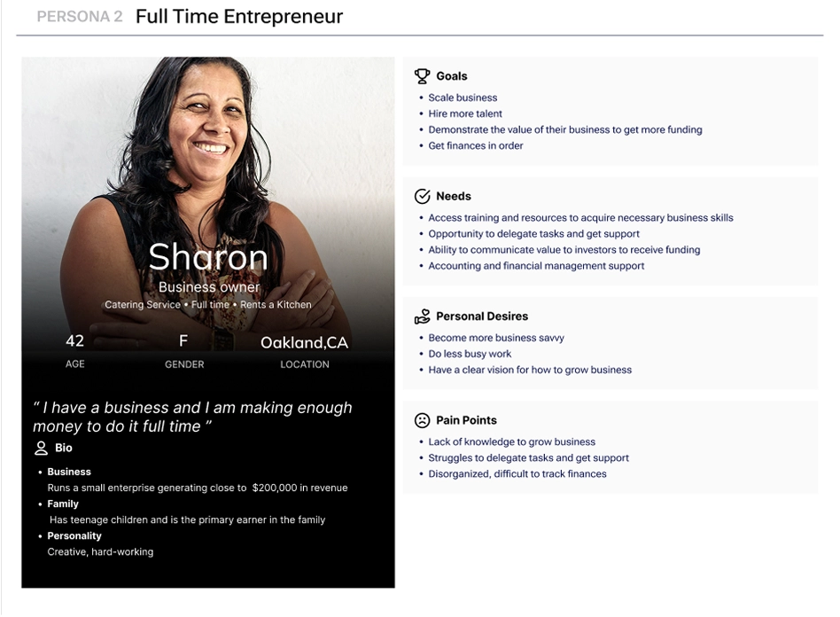Select the Sharon name heading
This screenshot has height=617, width=840.
point(208,257)
